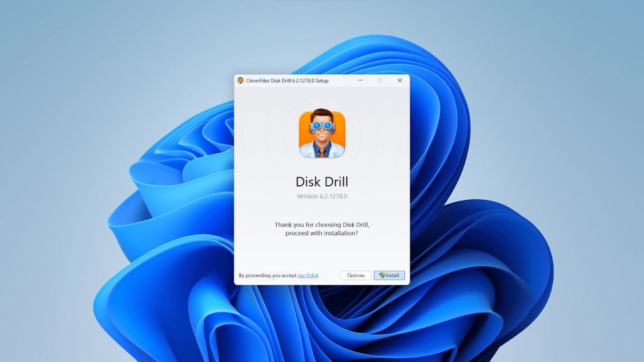Image resolution: width=644 pixels, height=362 pixels.
Task: Click the Install button
Action: pyautogui.click(x=389, y=275)
